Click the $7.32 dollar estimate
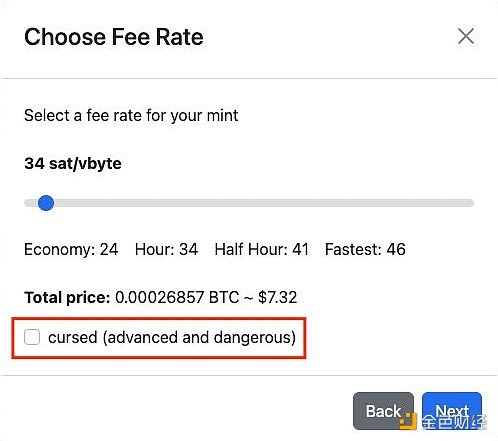The width and height of the screenshot is (498, 441). tap(277, 297)
